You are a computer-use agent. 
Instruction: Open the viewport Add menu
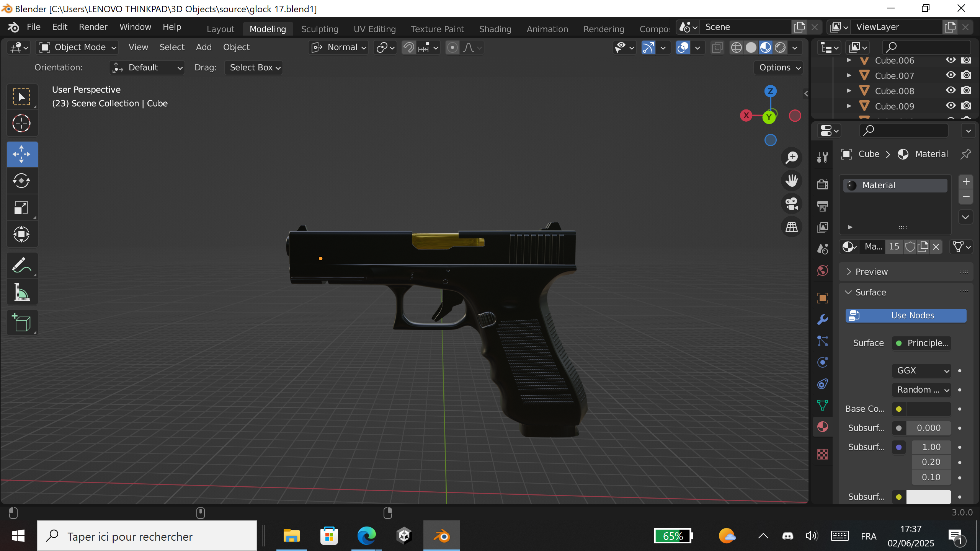204,47
